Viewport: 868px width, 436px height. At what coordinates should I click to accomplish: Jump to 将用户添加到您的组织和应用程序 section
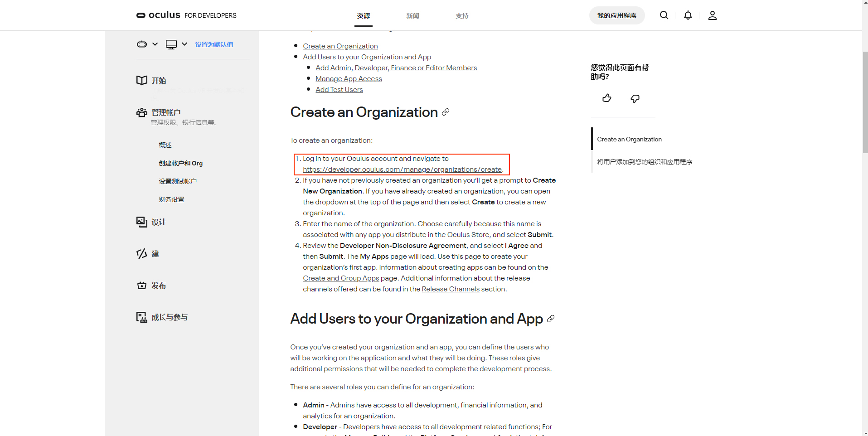coord(644,162)
